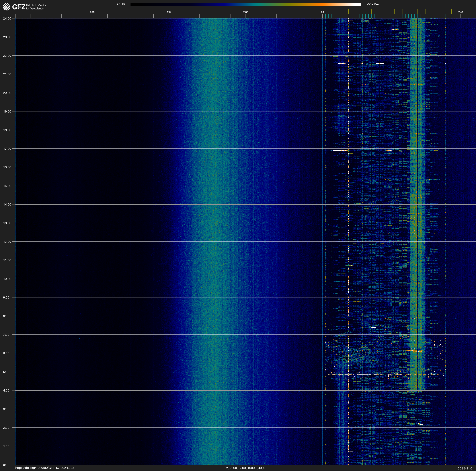Screen dimensions: 476x471
Task: Click the -55 dBm scale maximum label
Action: click(x=373, y=4)
